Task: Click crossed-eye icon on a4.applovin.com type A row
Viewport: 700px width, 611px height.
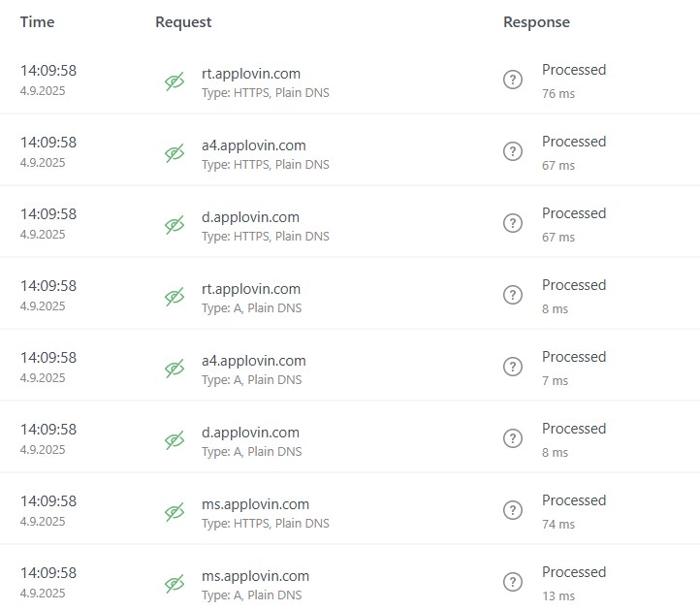Action: (x=175, y=369)
